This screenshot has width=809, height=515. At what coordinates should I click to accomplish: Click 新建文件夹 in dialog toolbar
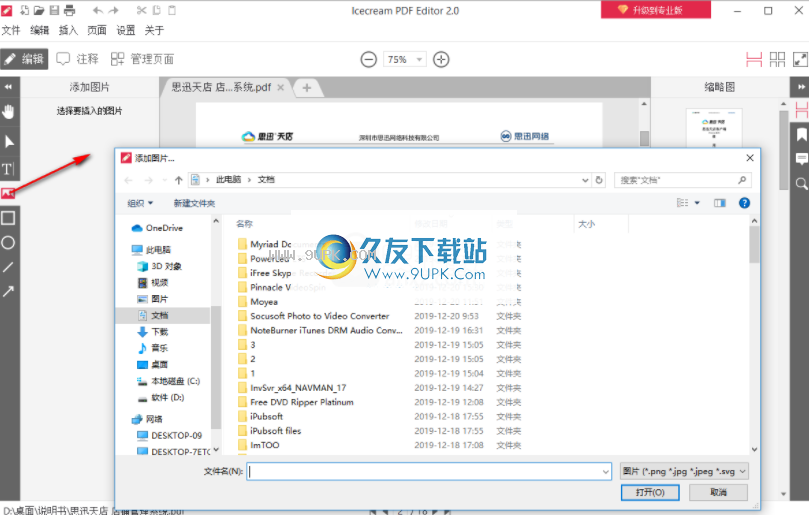194,203
